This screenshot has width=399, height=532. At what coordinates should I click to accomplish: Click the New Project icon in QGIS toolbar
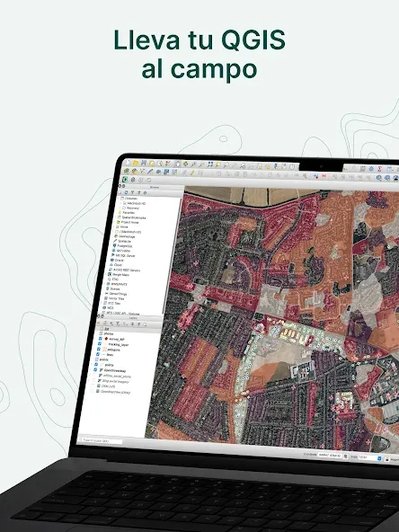coord(128,162)
